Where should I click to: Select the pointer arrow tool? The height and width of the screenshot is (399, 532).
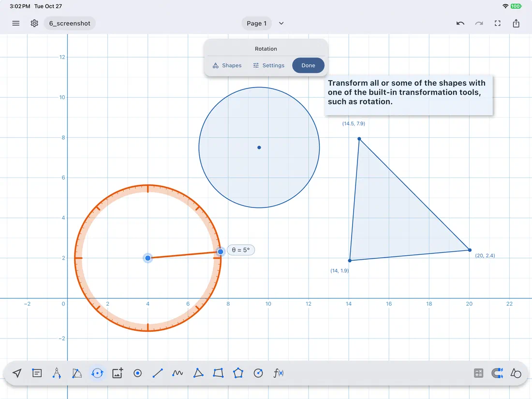pos(17,373)
